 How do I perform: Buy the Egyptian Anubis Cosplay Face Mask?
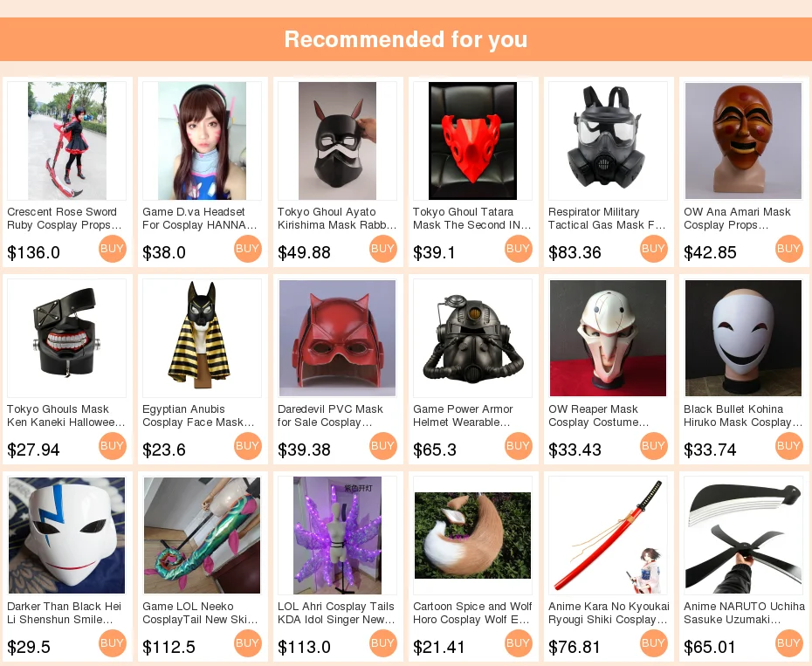[248, 446]
